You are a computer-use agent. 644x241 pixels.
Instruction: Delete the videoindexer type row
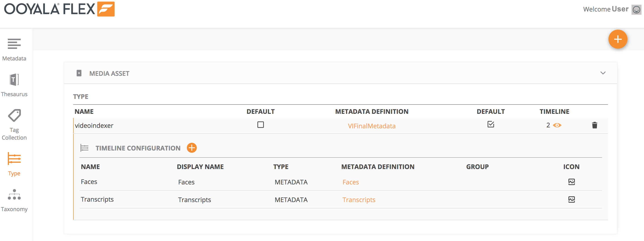(x=594, y=125)
